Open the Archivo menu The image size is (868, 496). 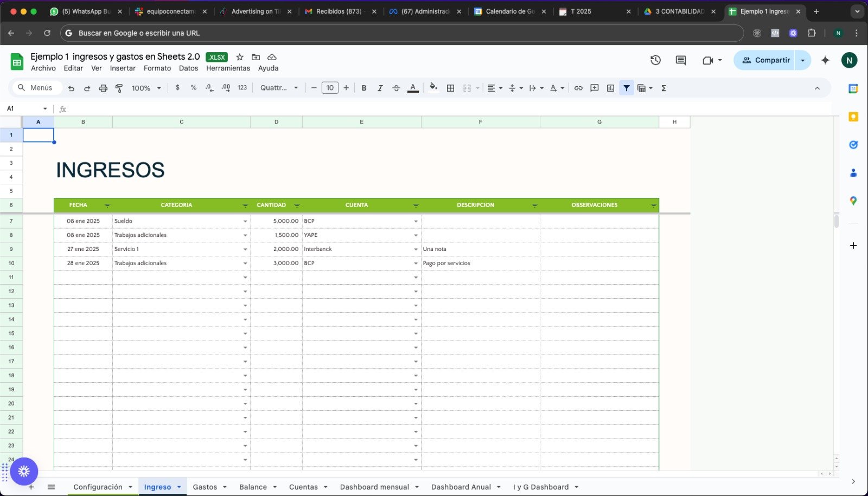pos(43,68)
